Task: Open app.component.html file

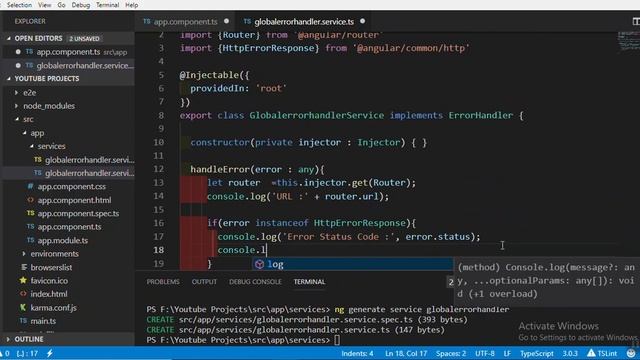Action: tap(74, 200)
